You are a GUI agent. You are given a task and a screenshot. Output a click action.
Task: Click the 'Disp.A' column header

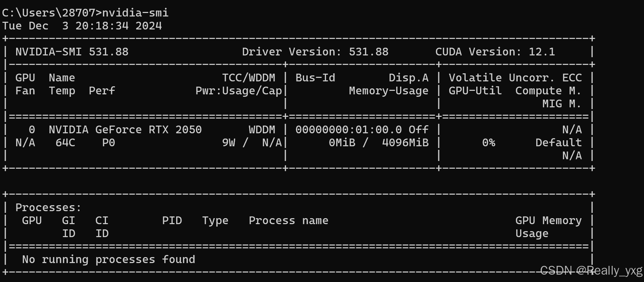coord(409,78)
